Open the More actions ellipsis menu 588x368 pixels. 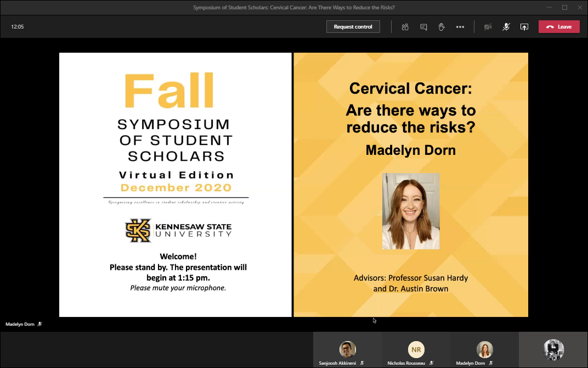click(460, 27)
